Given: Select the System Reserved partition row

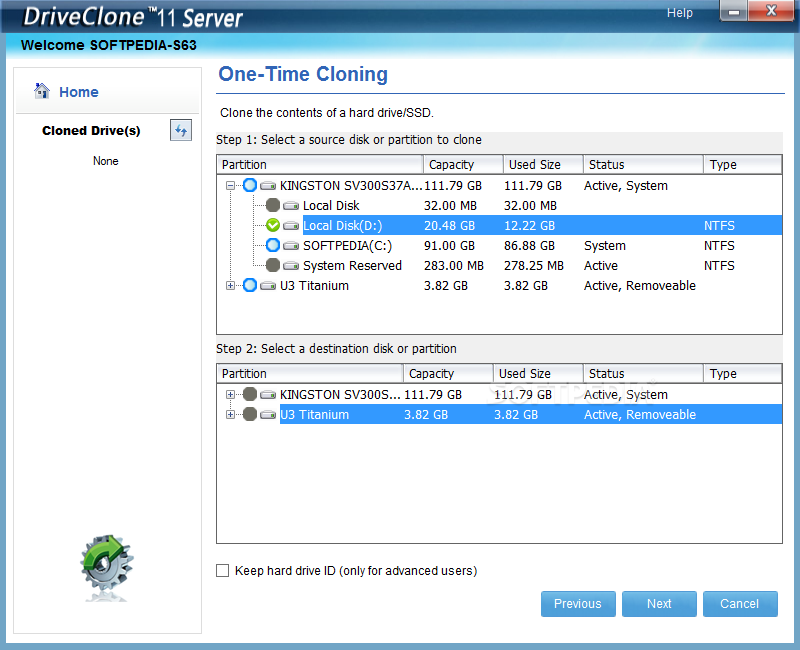Looking at the screenshot, I should click(499, 265).
